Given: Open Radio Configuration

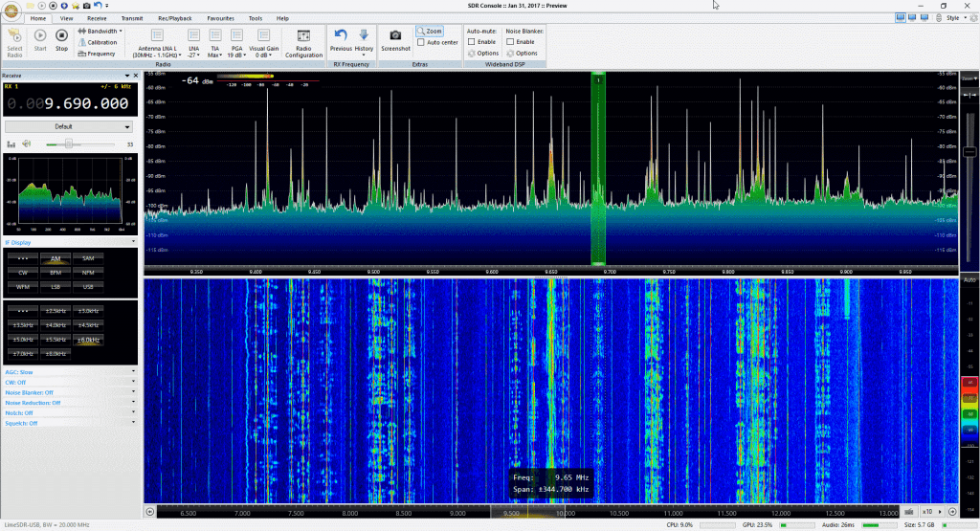Looking at the screenshot, I should coord(303,42).
